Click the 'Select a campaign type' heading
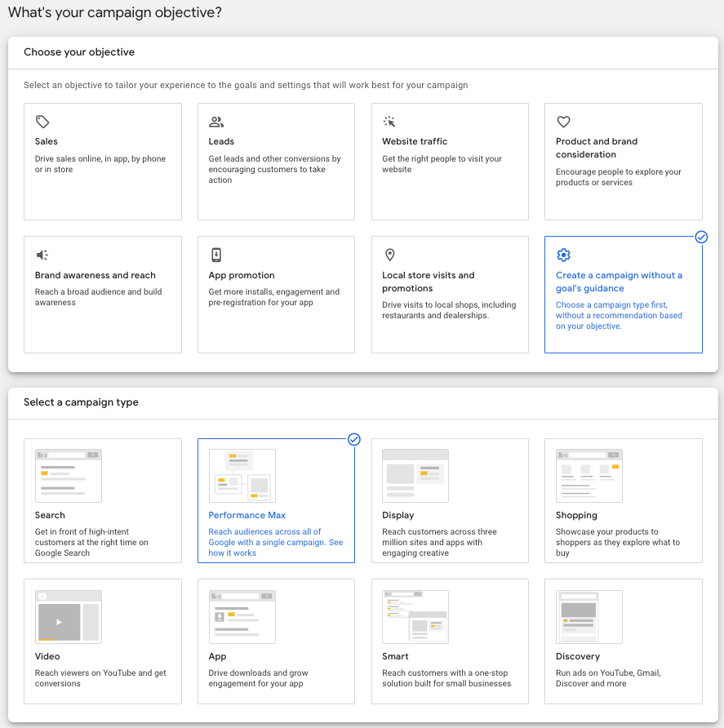Image resolution: width=724 pixels, height=728 pixels. coord(81,402)
